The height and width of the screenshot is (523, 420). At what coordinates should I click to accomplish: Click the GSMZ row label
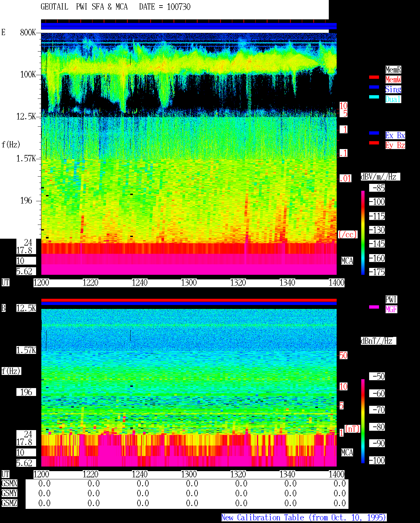point(9,503)
